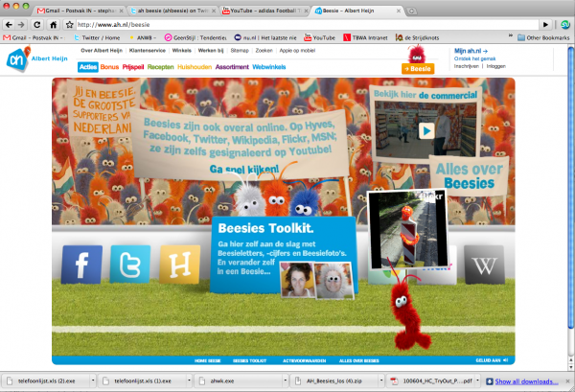The height and width of the screenshot is (392, 575).
Task: Bookmark this page with the star icon
Action: coord(69,25)
